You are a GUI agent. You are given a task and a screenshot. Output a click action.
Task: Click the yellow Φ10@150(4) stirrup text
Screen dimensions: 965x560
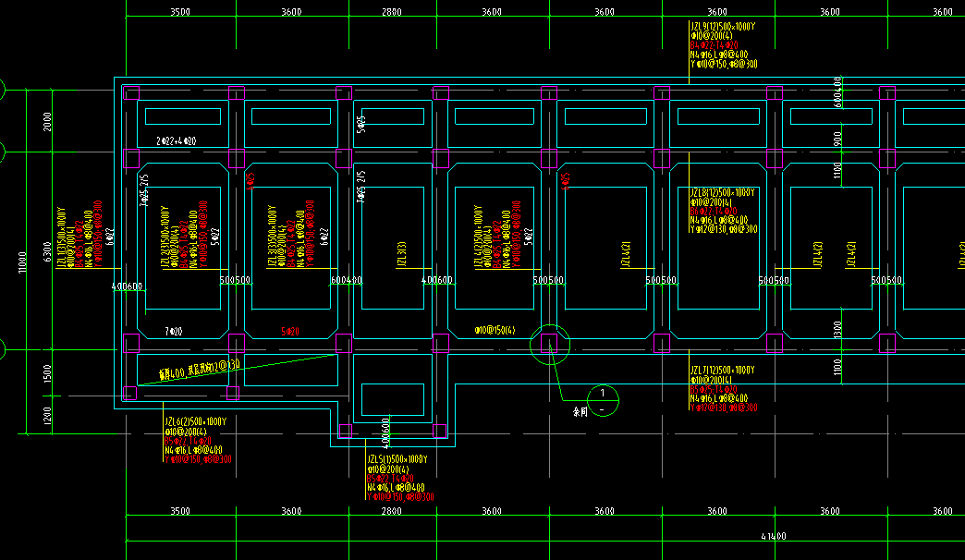click(495, 331)
